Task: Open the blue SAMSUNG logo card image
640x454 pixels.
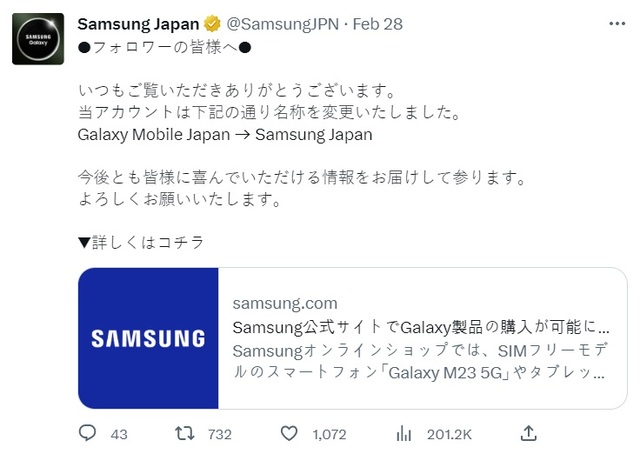Action: [148, 338]
